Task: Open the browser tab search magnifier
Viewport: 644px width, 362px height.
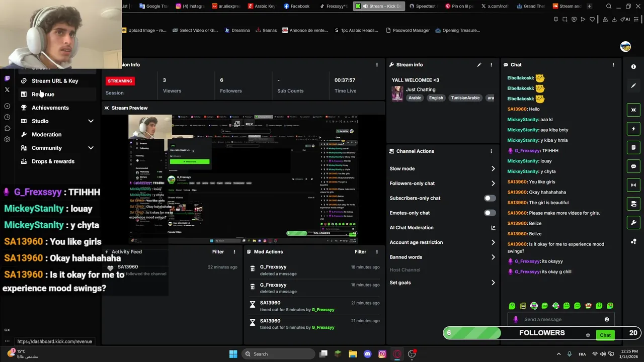Action: pos(609,6)
